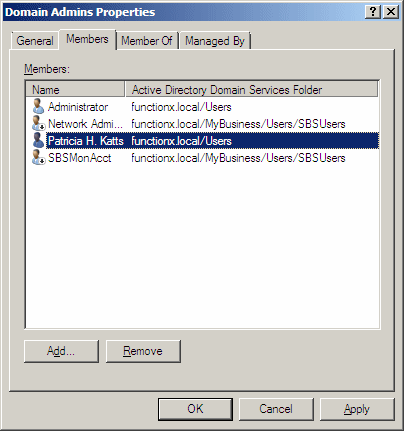Image resolution: width=404 pixels, height=431 pixels.
Task: Click Administrator's functionx.local/Users folder path
Action: [x=181, y=107]
